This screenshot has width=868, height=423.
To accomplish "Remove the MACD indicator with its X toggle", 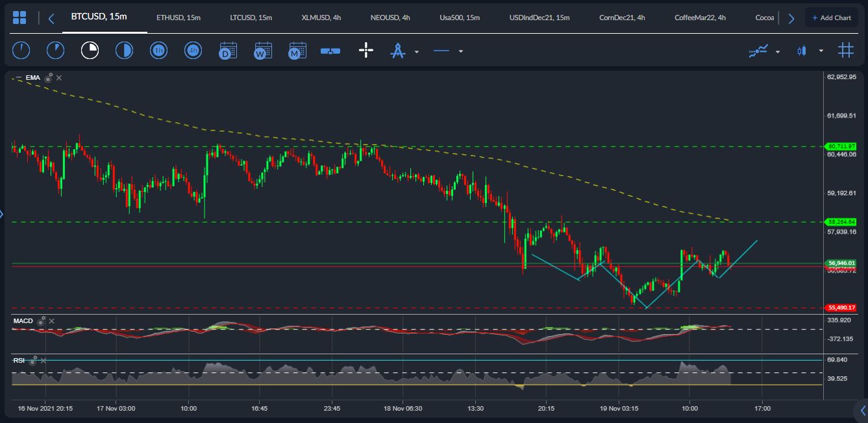I will tap(51, 321).
